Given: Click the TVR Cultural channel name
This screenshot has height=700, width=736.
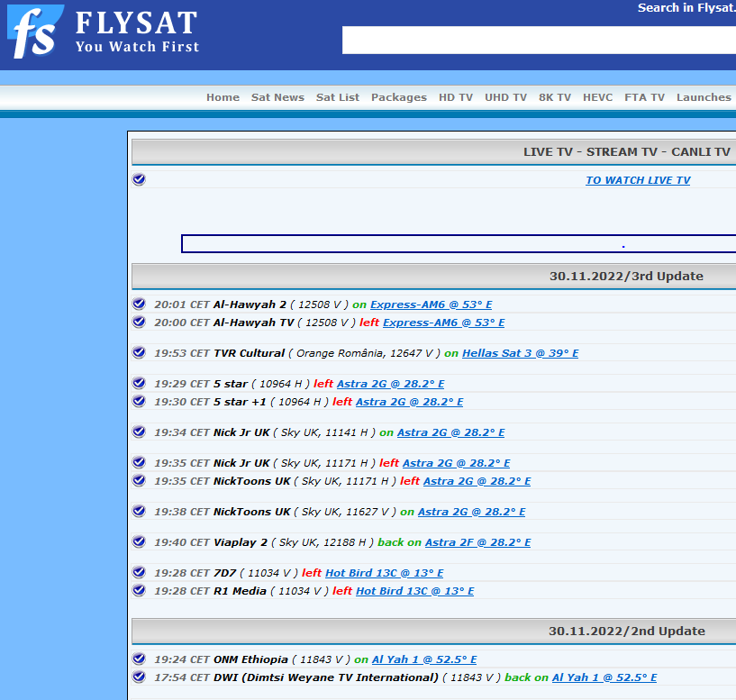Looking at the screenshot, I should (250, 353).
